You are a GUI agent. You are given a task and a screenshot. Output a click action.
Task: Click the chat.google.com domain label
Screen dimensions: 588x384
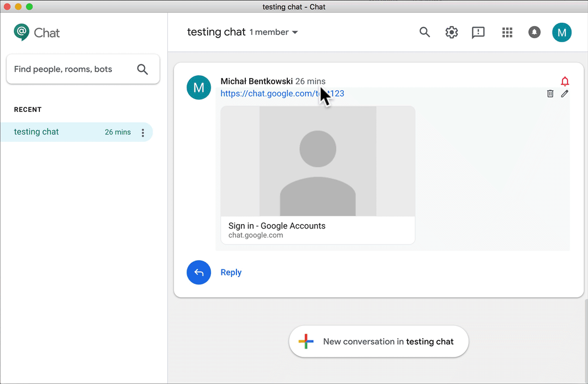coord(256,235)
